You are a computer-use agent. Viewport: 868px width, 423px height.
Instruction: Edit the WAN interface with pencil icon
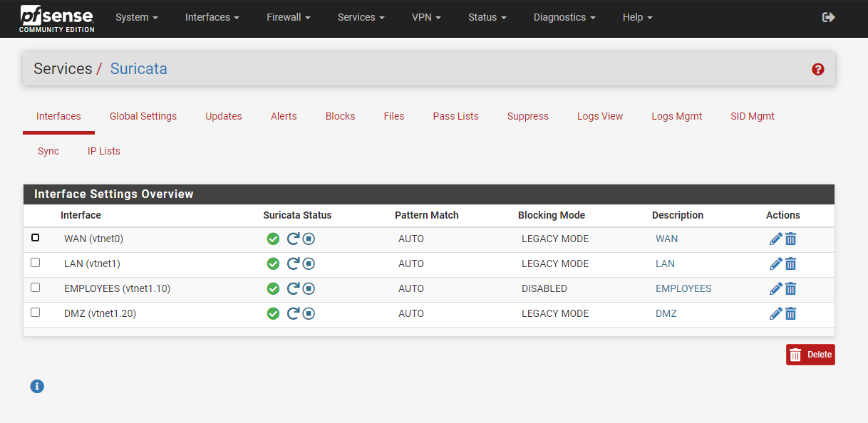tap(776, 239)
